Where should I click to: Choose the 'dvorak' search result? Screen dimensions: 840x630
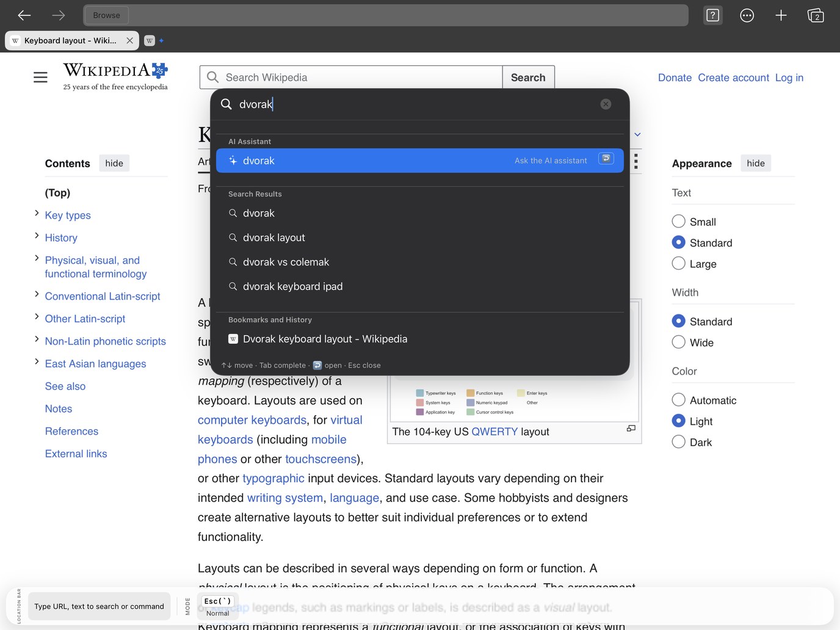(420, 213)
